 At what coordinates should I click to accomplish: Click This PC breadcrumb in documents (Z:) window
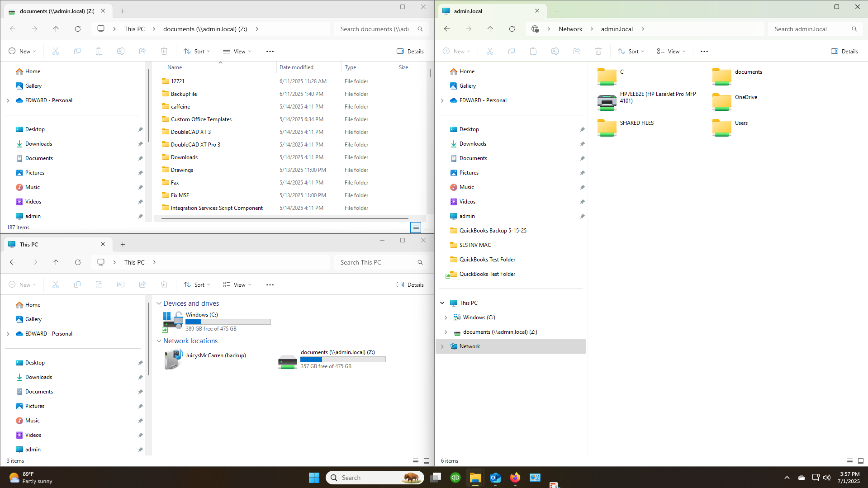(134, 29)
